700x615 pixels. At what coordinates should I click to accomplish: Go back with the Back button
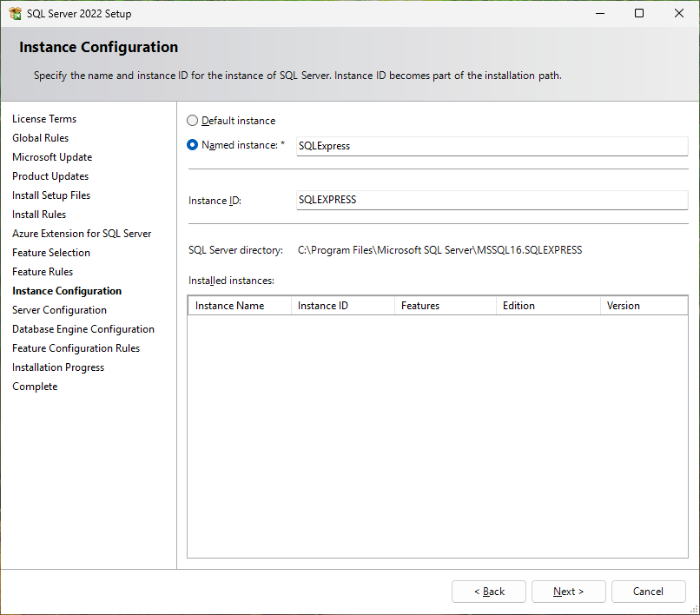pyautogui.click(x=488, y=592)
